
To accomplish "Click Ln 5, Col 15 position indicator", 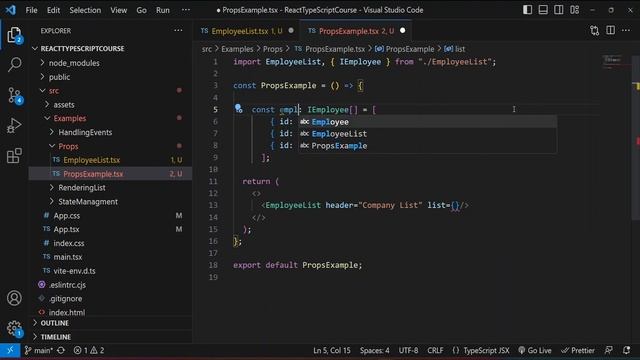I will coord(331,350).
